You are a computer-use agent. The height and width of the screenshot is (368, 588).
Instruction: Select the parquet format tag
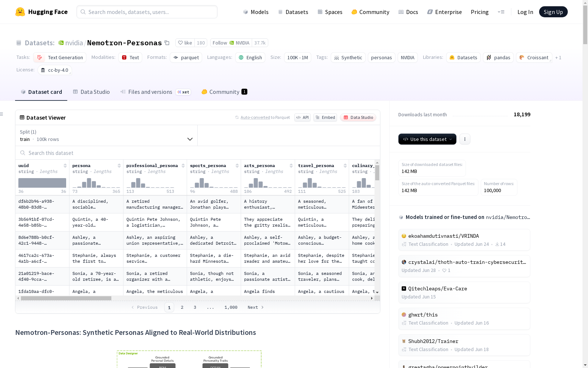[186, 57]
